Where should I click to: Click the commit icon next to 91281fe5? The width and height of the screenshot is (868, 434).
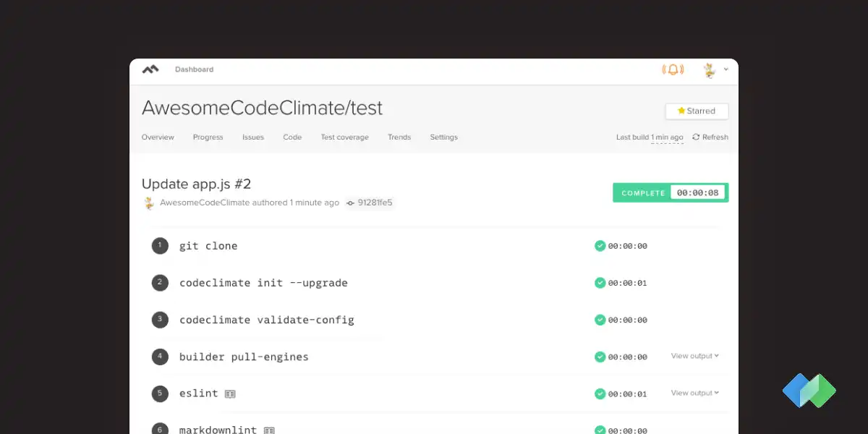[x=351, y=203]
